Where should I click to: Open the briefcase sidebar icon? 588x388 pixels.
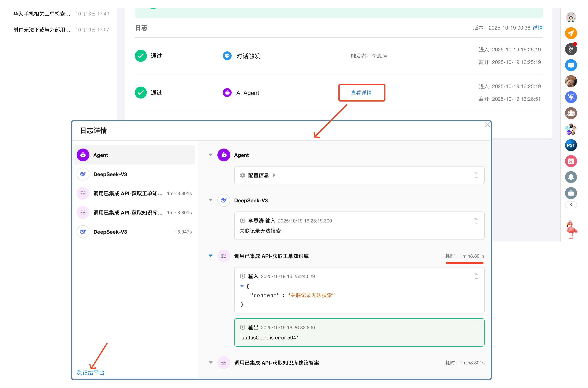[x=571, y=193]
